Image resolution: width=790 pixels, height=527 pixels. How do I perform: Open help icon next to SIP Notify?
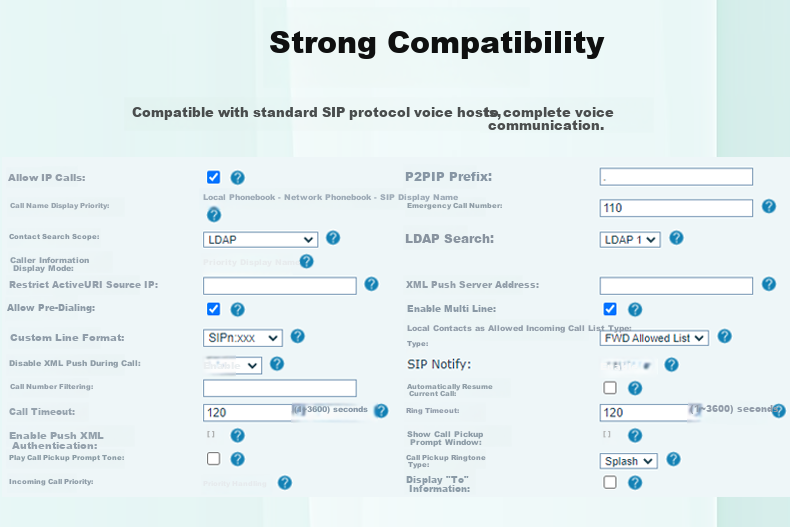pos(671,364)
